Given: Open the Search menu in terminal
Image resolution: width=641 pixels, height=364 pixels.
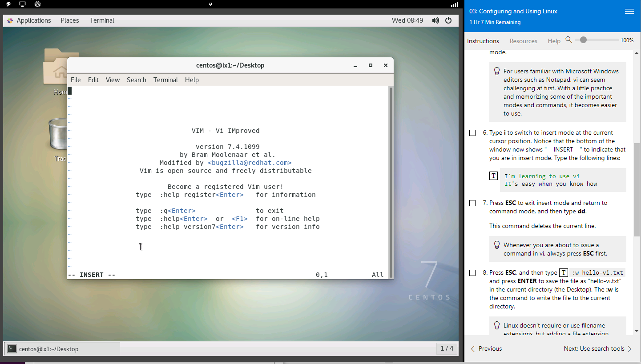Looking at the screenshot, I should (137, 80).
